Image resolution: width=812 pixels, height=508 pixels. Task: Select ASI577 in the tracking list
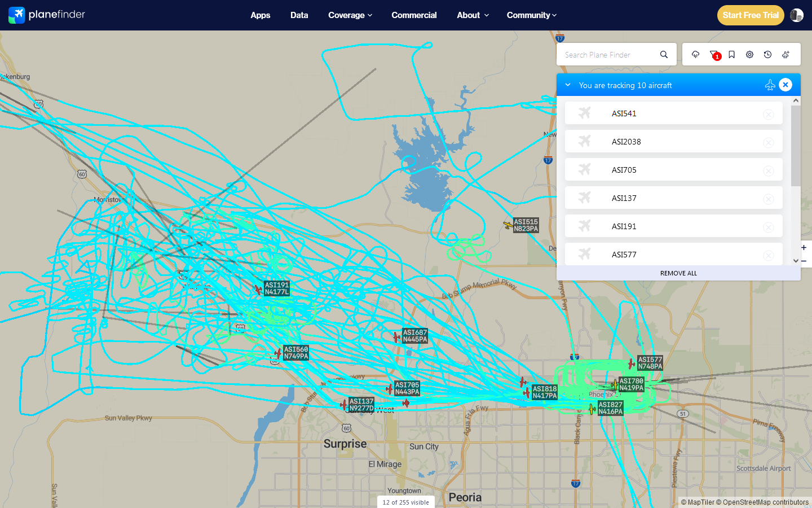[x=674, y=254]
